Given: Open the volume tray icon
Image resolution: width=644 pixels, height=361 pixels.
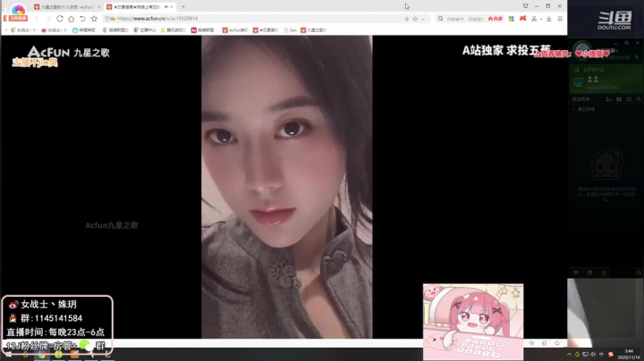Looking at the screenshot, I should point(593,354).
